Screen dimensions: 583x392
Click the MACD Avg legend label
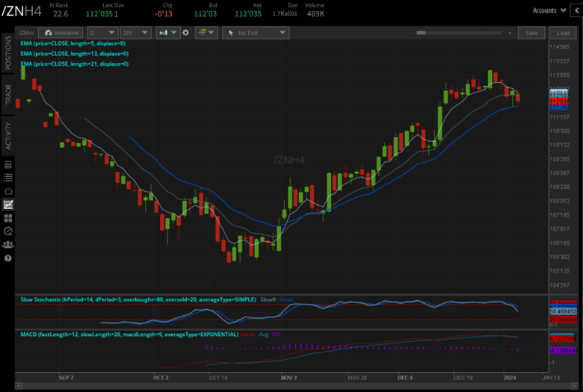click(x=264, y=334)
